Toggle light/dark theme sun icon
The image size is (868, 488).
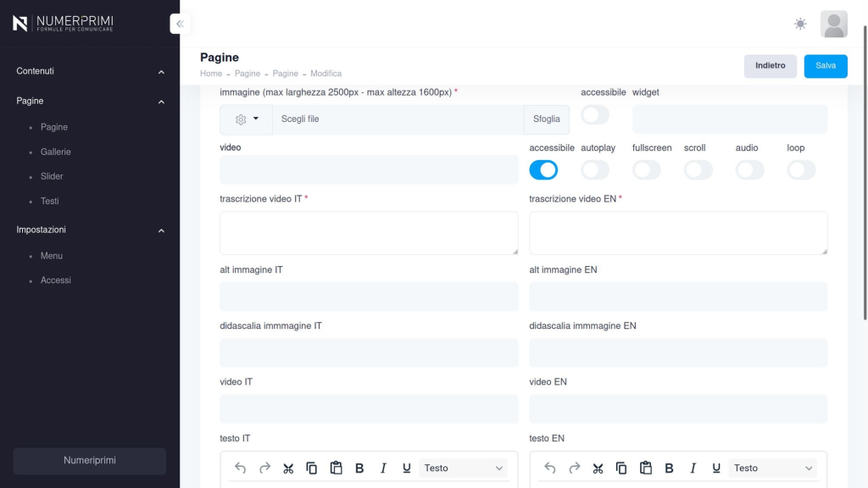coord(800,24)
